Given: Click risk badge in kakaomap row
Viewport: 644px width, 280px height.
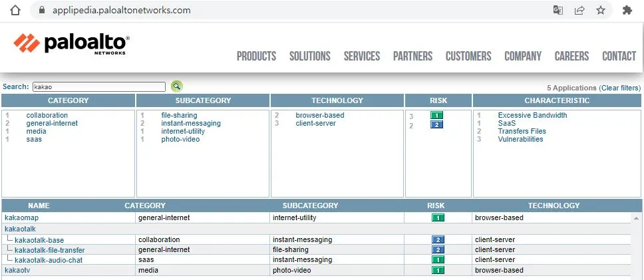Looking at the screenshot, I should click(x=438, y=218).
